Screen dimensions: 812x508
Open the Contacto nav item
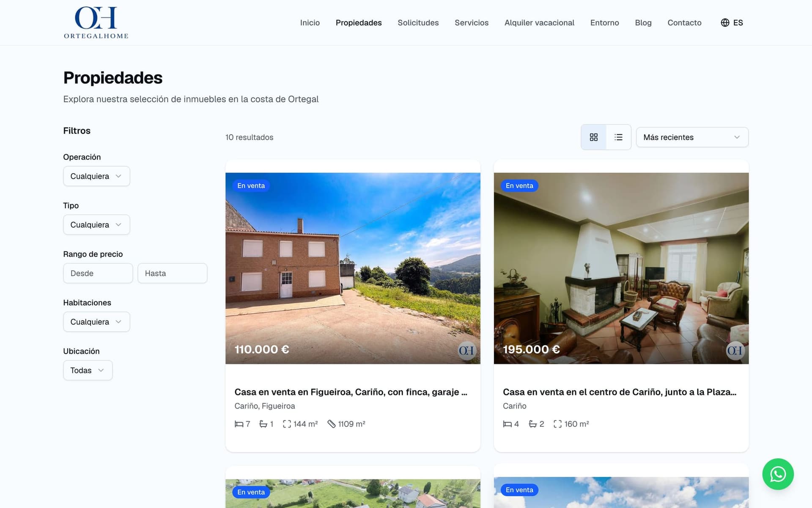(x=684, y=22)
